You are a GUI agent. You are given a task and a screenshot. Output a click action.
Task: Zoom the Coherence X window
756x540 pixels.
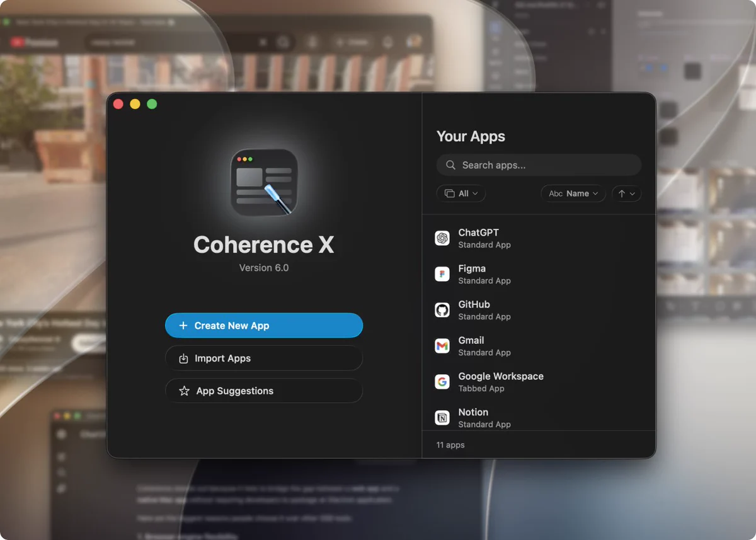tap(152, 104)
